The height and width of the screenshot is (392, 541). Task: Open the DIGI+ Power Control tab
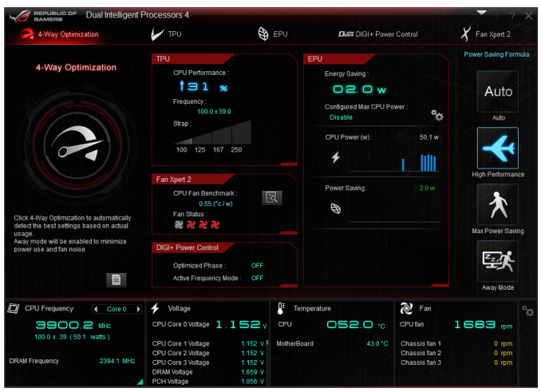pyautogui.click(x=377, y=34)
